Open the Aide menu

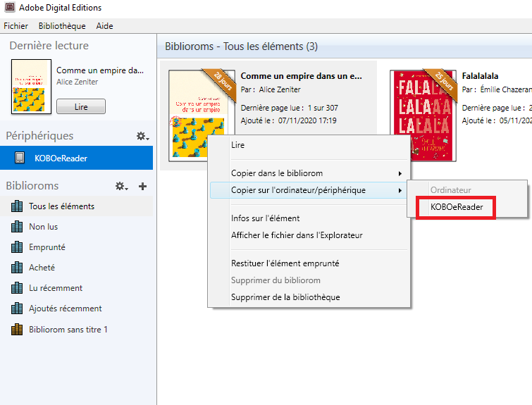(x=104, y=26)
